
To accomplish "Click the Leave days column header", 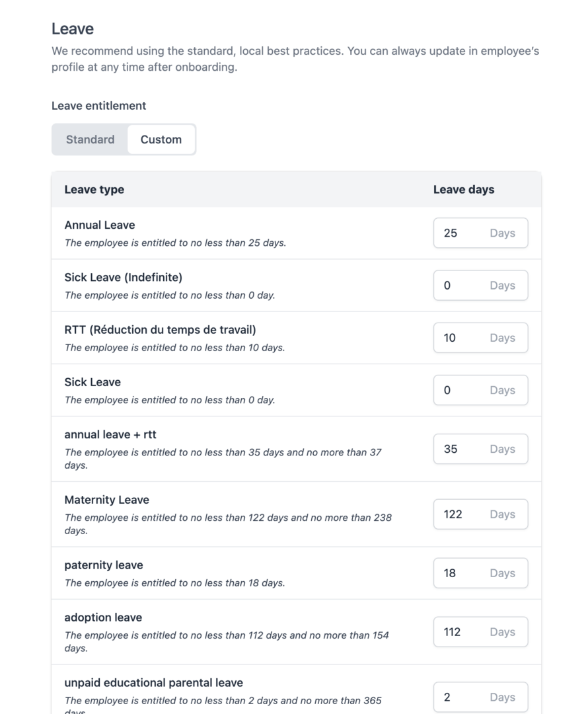I will point(464,190).
